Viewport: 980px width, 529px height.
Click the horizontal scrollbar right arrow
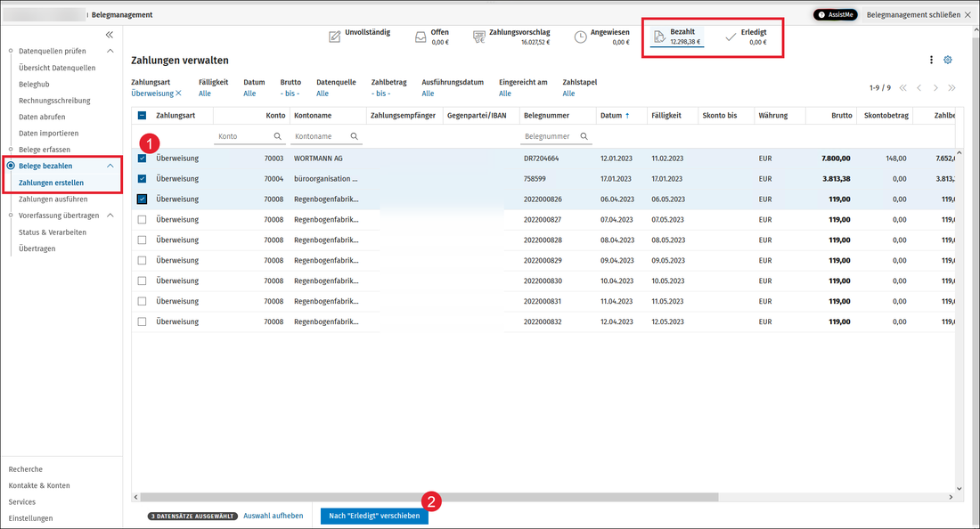pos(951,497)
